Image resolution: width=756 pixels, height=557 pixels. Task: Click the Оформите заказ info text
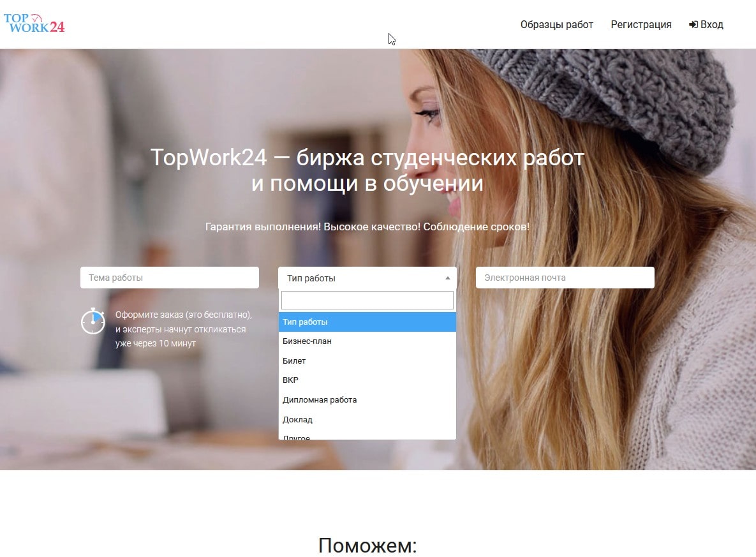pyautogui.click(x=183, y=329)
